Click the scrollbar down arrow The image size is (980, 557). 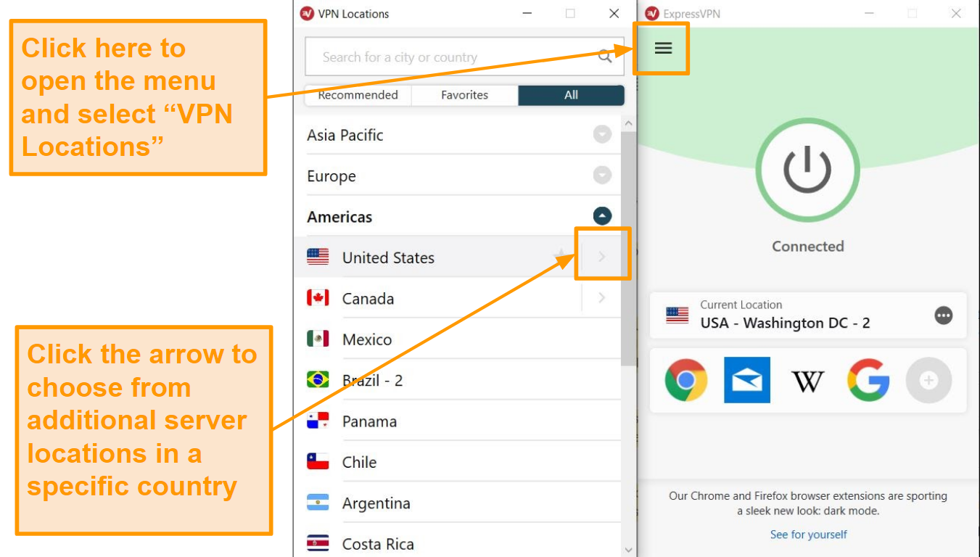click(628, 550)
